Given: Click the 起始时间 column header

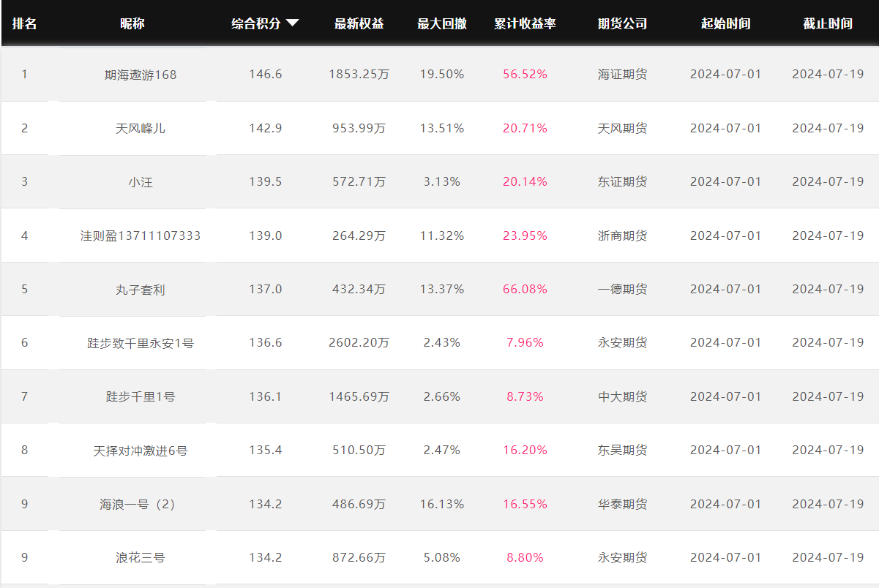Looking at the screenshot, I should [725, 23].
